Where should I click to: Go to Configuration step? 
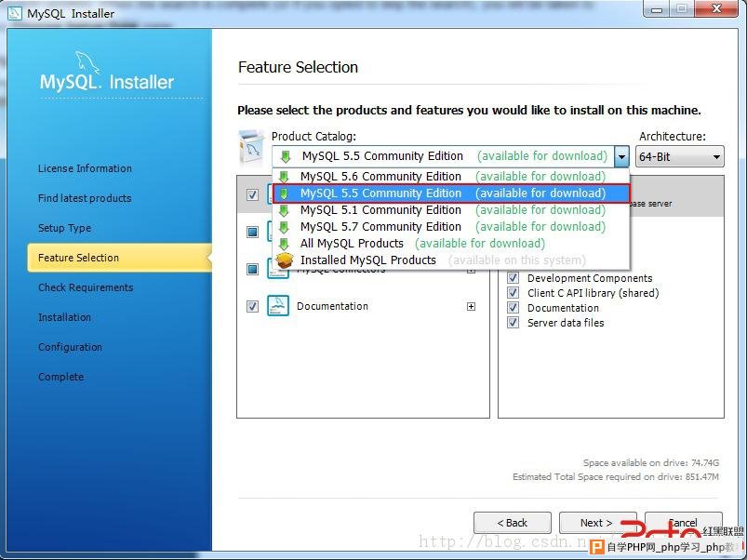(70, 347)
